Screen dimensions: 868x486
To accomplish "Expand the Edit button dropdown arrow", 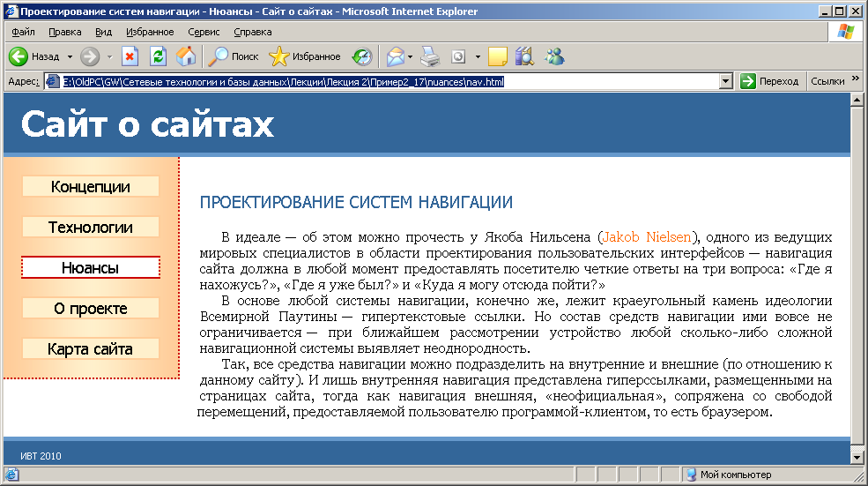I will (478, 56).
